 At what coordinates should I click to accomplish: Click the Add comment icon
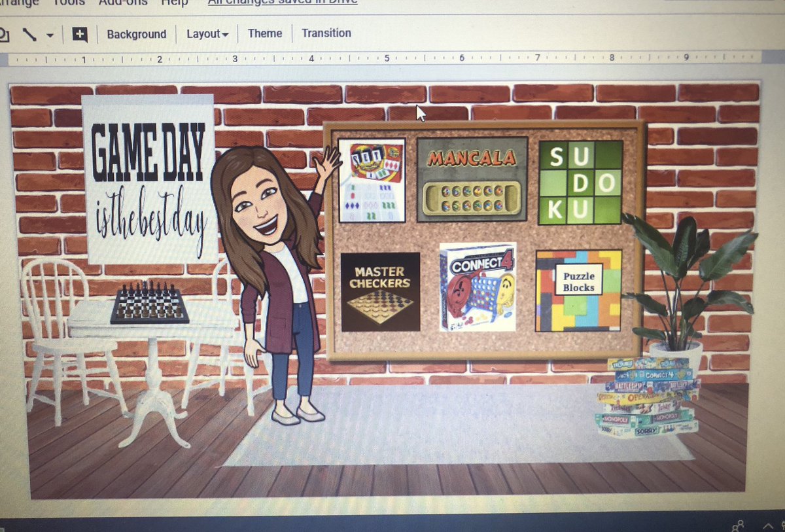(80, 34)
